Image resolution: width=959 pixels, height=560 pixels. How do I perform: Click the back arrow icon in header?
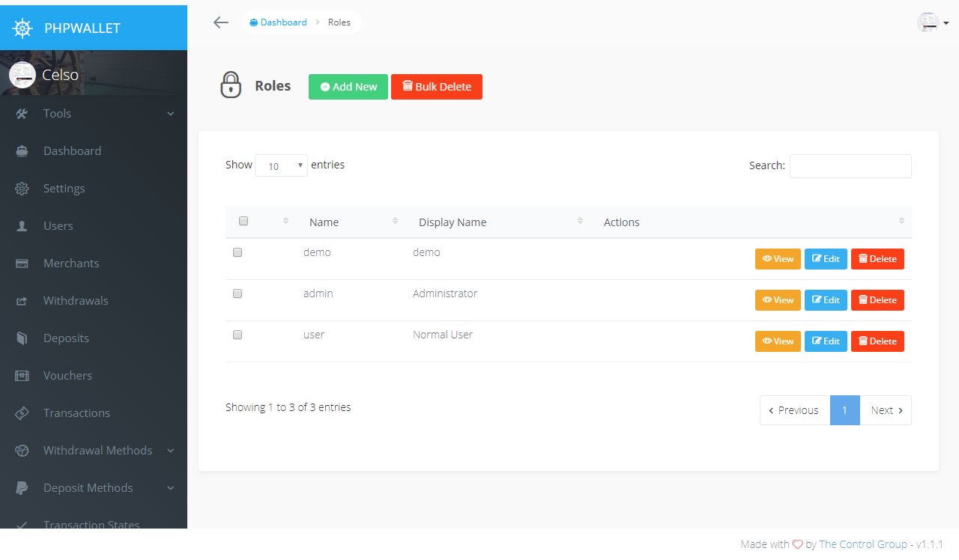coord(220,22)
